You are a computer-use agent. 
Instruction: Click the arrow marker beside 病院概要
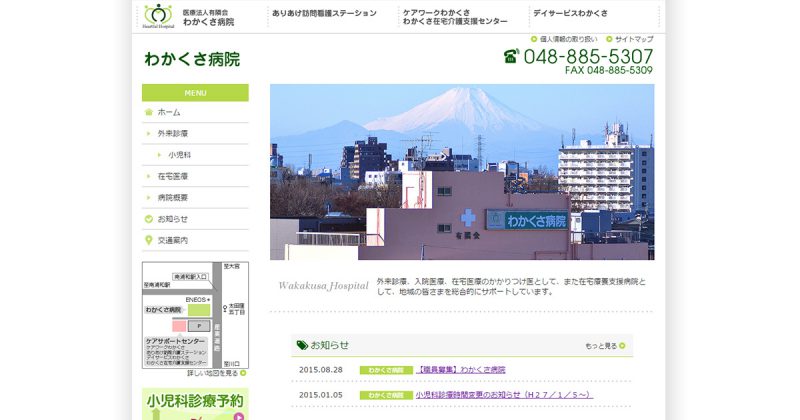tap(148, 198)
